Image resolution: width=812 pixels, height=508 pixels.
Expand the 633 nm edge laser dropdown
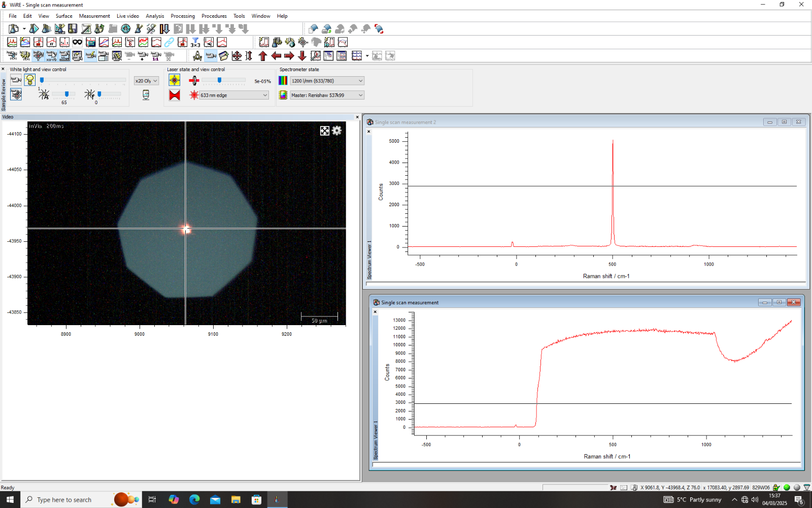[233, 95]
